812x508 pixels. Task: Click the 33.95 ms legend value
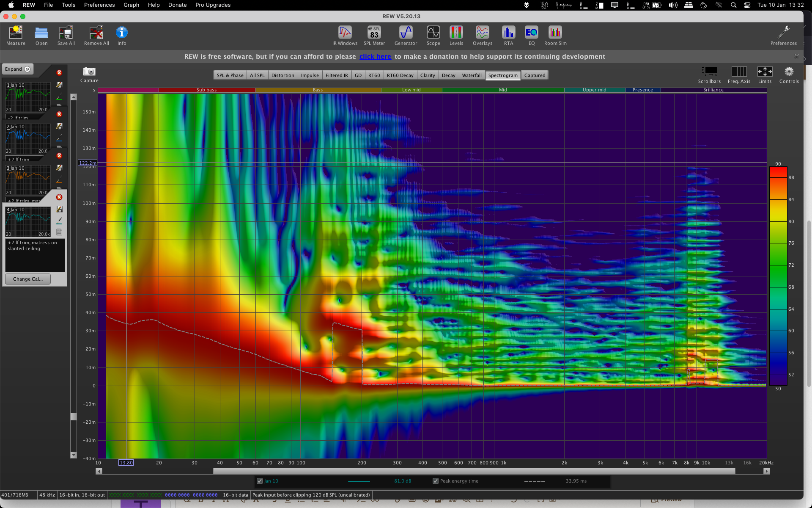tap(576, 481)
